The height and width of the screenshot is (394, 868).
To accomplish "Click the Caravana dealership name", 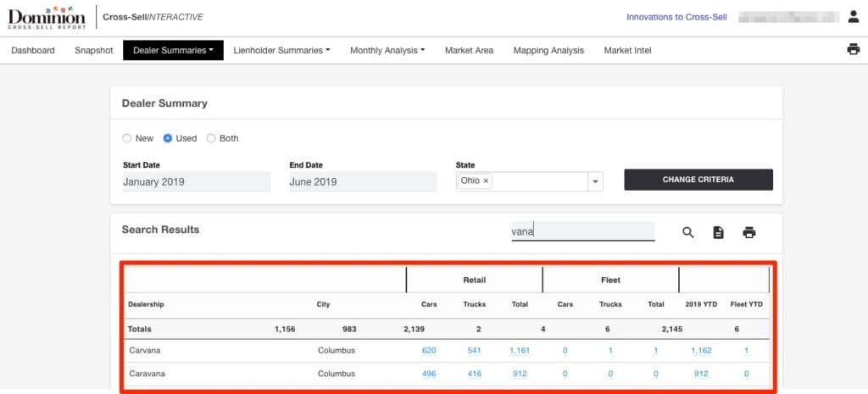I will [x=147, y=374].
